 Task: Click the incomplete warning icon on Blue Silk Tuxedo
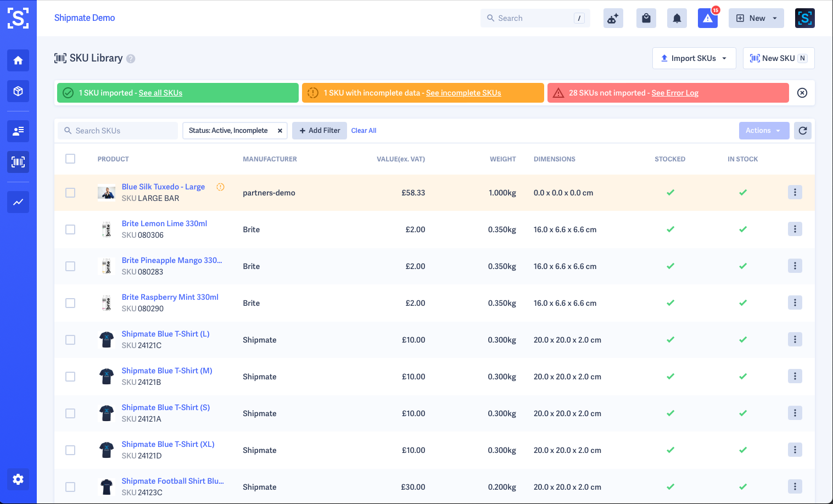tap(220, 187)
